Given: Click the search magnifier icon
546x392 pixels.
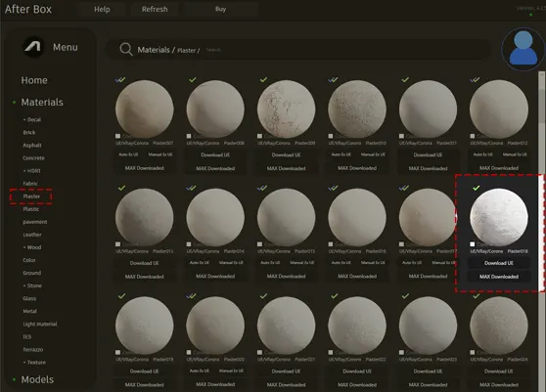Looking at the screenshot, I should (x=125, y=50).
